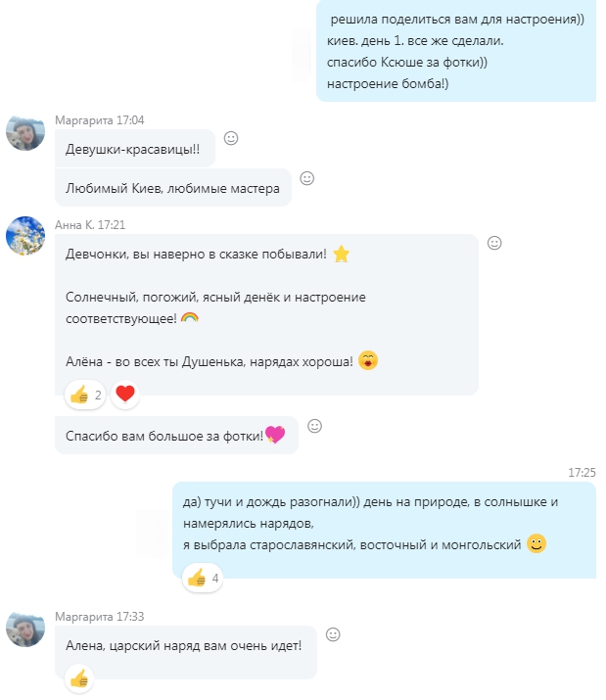
Task: Open Маргарита's avatar at 17:04
Action: tap(25, 132)
